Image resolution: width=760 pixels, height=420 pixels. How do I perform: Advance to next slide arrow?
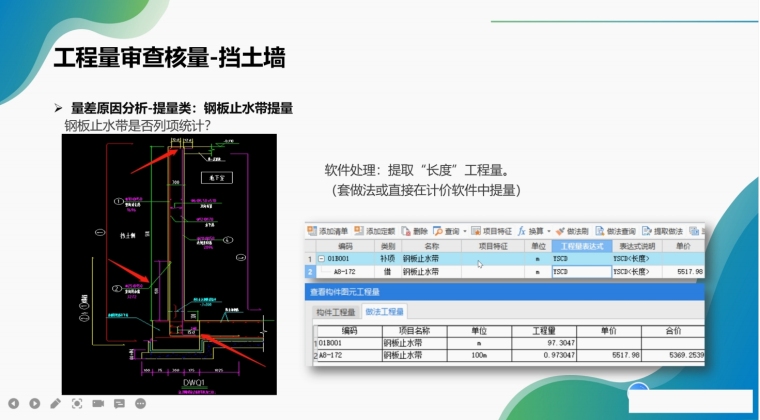[x=34, y=404]
